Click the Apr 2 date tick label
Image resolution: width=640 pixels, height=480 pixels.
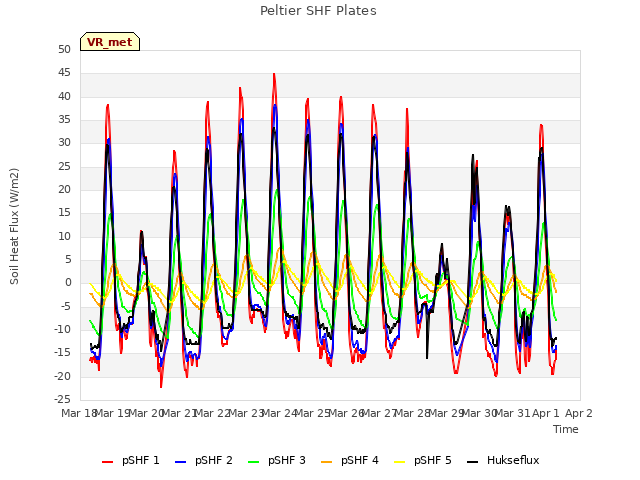[579, 413]
